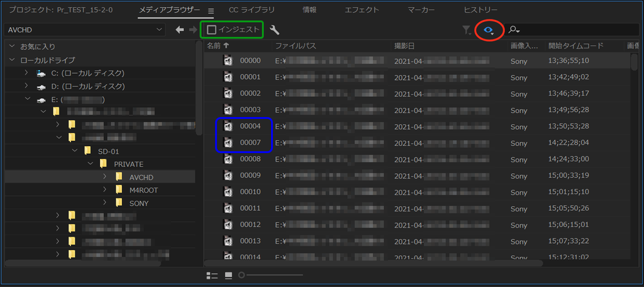Collapse the お気に入り section
The width and height of the screenshot is (644, 287).
click(x=12, y=47)
